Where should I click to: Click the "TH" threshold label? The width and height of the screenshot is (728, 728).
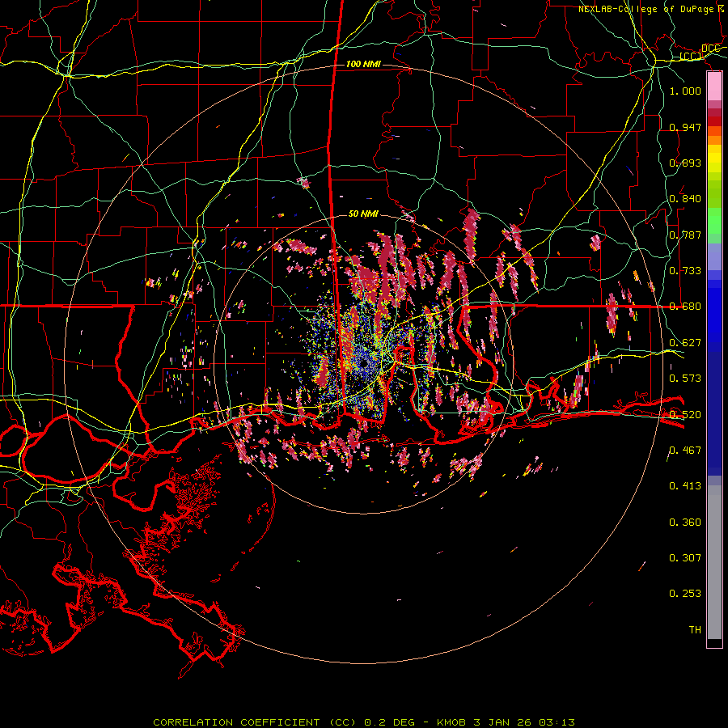tap(695, 630)
